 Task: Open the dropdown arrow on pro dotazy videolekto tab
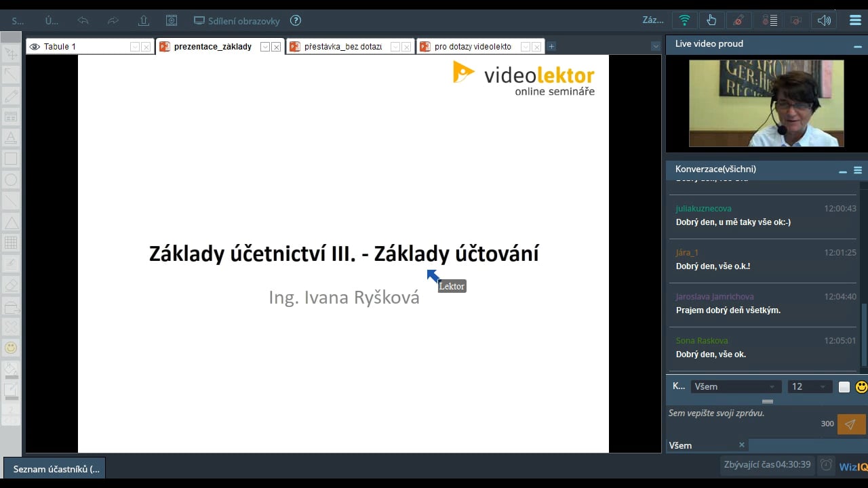pos(526,47)
